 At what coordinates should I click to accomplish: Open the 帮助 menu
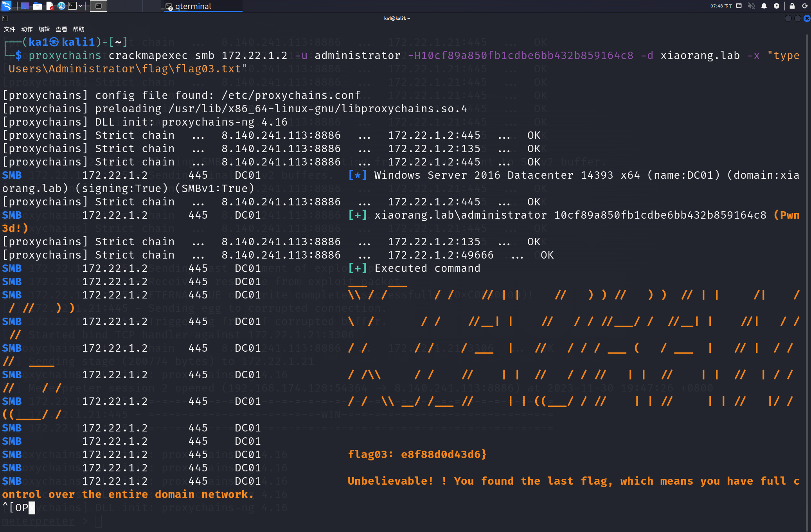tap(78, 29)
